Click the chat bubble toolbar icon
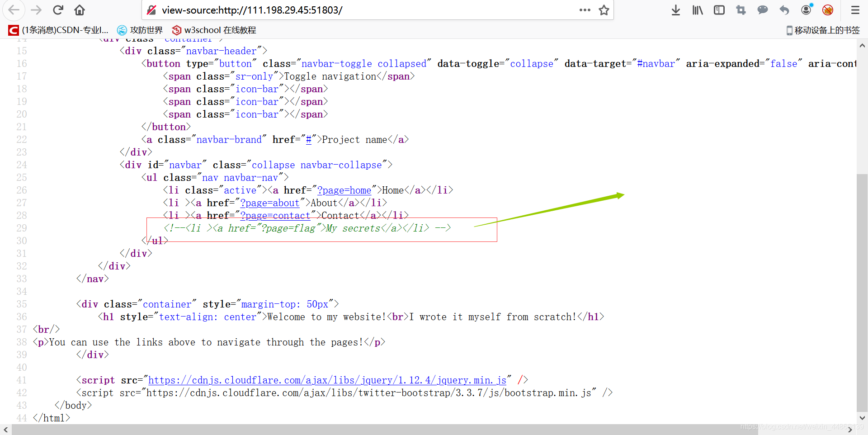Image resolution: width=868 pixels, height=435 pixels. [763, 10]
